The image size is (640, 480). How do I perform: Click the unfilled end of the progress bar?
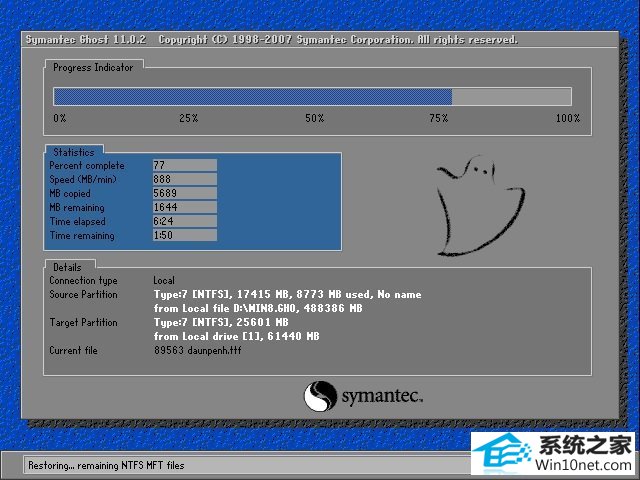(512, 97)
